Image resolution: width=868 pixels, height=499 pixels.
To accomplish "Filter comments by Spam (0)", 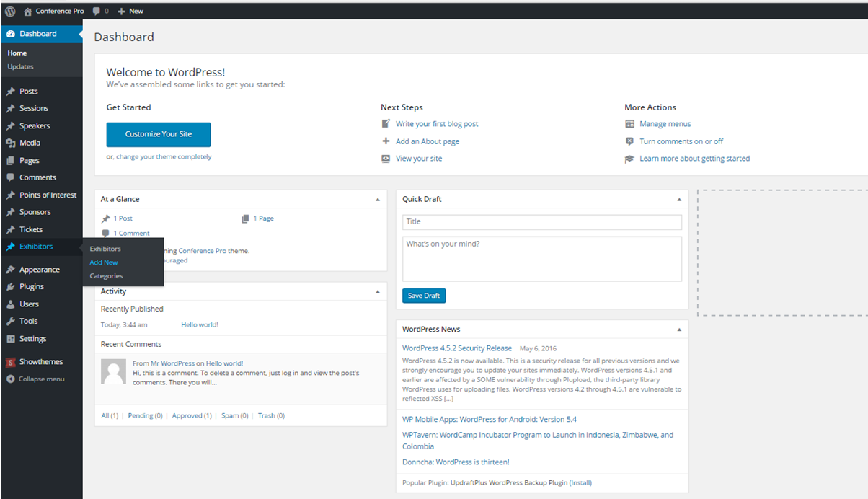I will click(235, 416).
